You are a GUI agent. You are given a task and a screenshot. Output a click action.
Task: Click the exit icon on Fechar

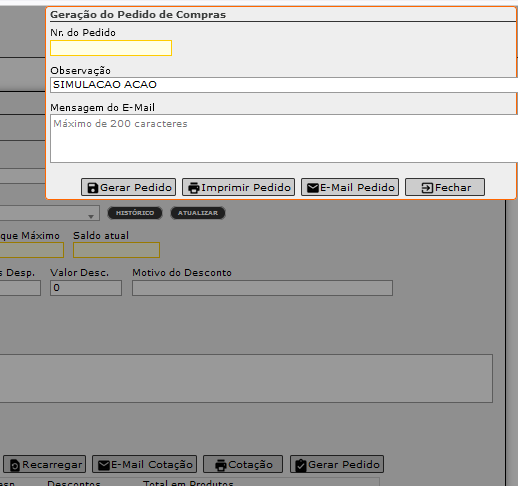tap(427, 188)
